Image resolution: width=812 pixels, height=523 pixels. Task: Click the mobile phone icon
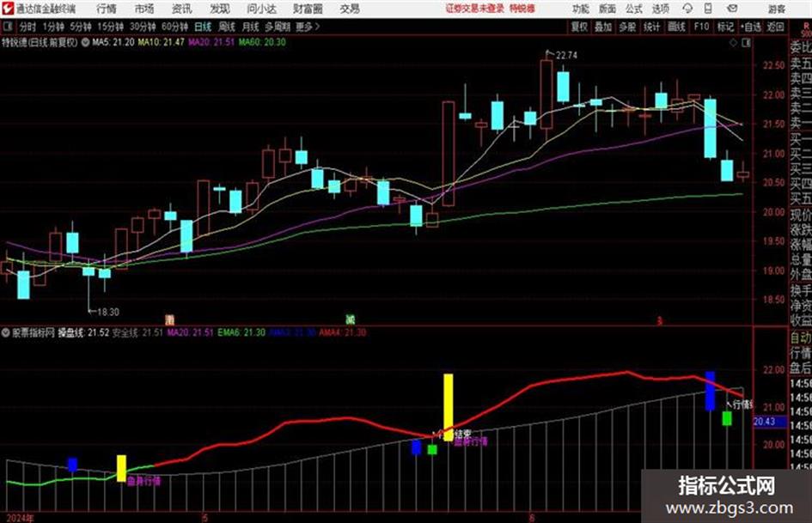[x=708, y=9]
